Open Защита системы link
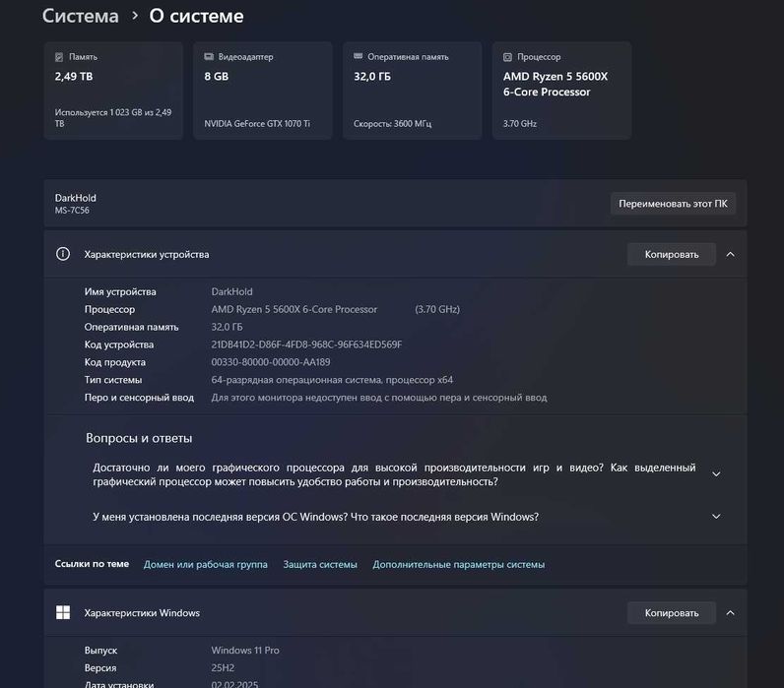This screenshot has width=784, height=688. click(x=320, y=564)
